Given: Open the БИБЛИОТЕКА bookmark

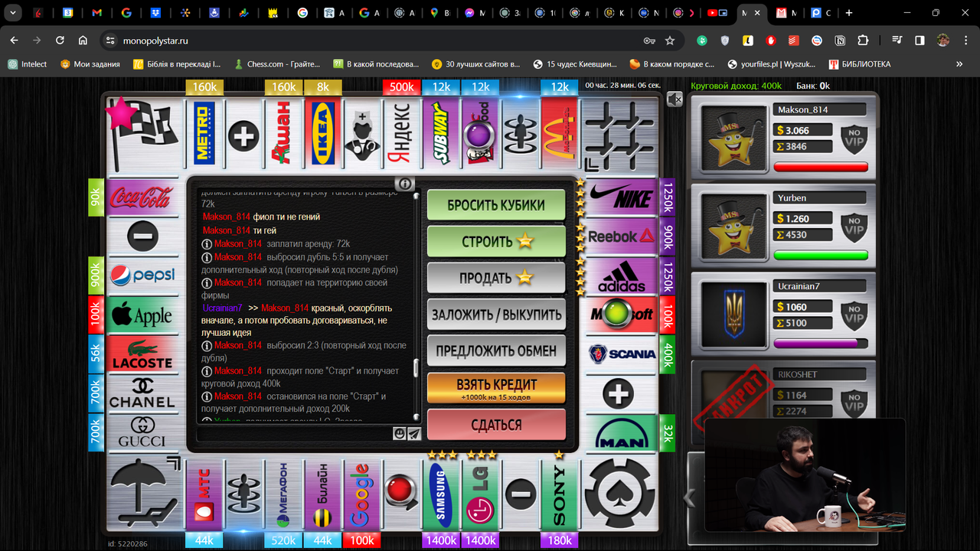Looking at the screenshot, I should [x=858, y=64].
